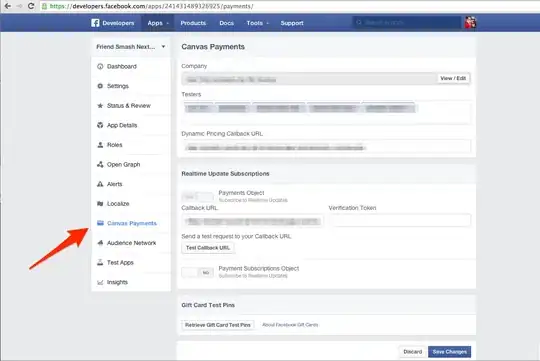The width and height of the screenshot is (540, 361).
Task: Open the Tools menu dropdown
Action: (257, 23)
